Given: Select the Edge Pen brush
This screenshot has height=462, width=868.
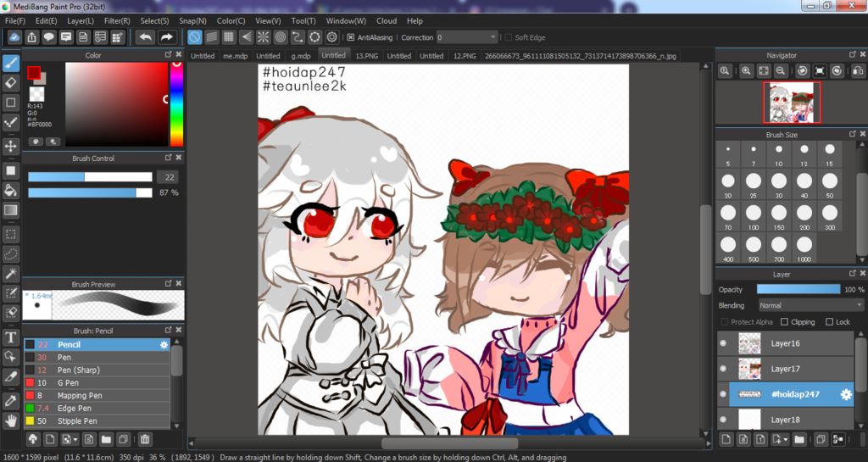Looking at the screenshot, I should click(x=97, y=409).
